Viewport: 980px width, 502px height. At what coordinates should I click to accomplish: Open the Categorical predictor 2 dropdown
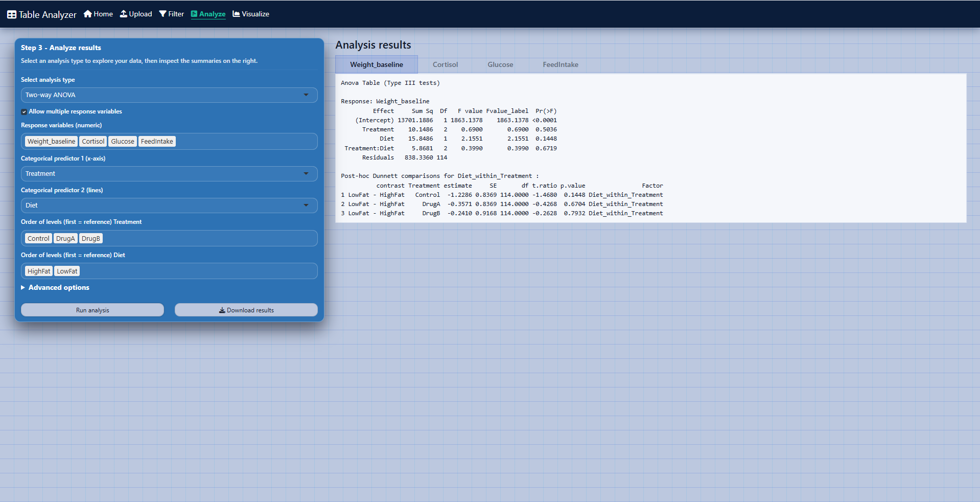coord(169,205)
